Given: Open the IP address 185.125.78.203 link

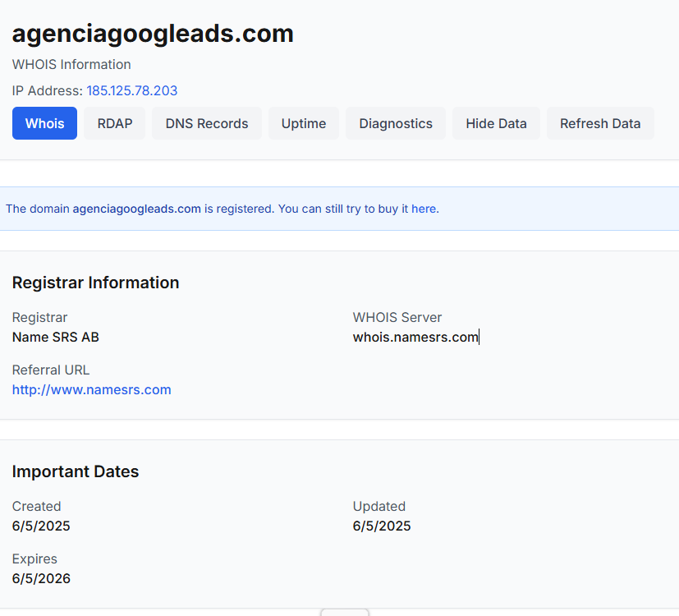Looking at the screenshot, I should pyautogui.click(x=132, y=90).
